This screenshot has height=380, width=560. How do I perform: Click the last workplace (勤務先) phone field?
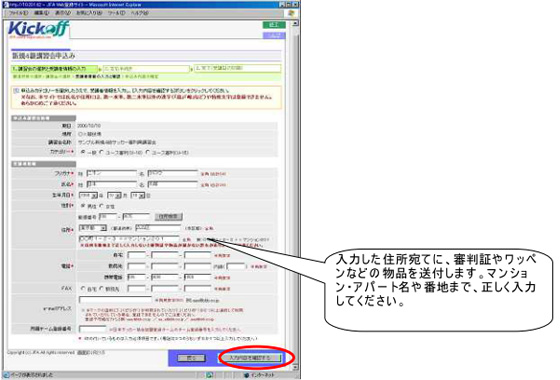[x=198, y=266]
